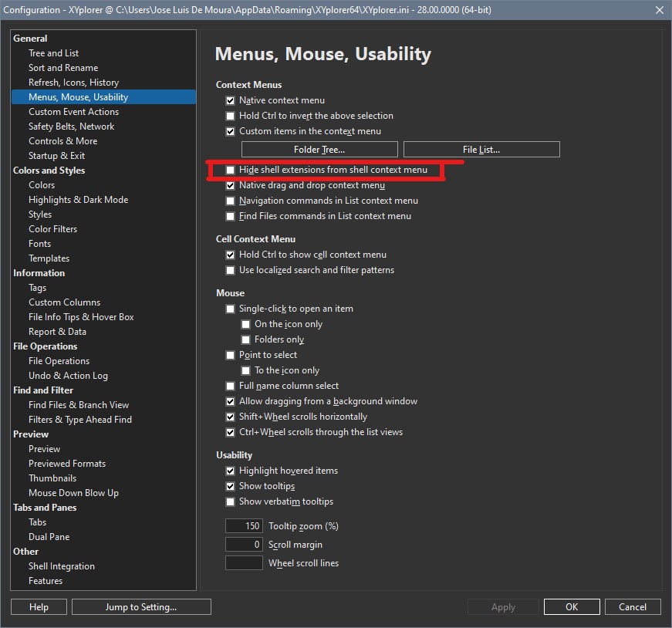Viewport: 672px width, 628px height.
Task: Toggle Single-click to open an item
Action: tap(230, 309)
